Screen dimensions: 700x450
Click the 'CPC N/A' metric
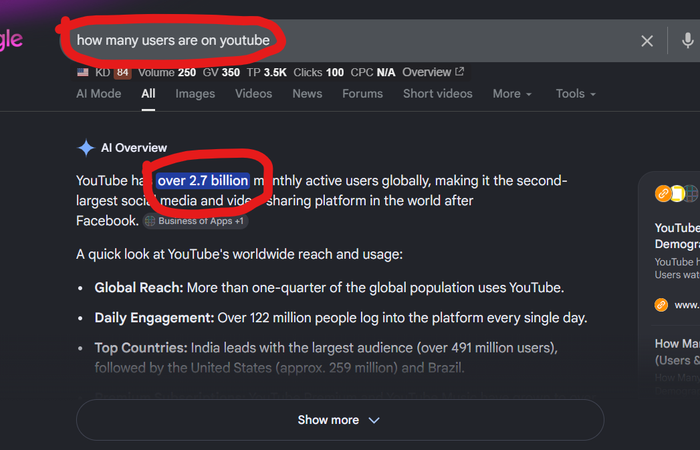[x=373, y=72]
